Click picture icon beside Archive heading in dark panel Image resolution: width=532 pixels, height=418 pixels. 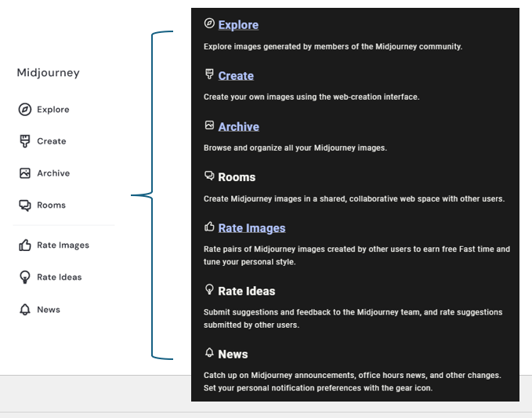[209, 125]
